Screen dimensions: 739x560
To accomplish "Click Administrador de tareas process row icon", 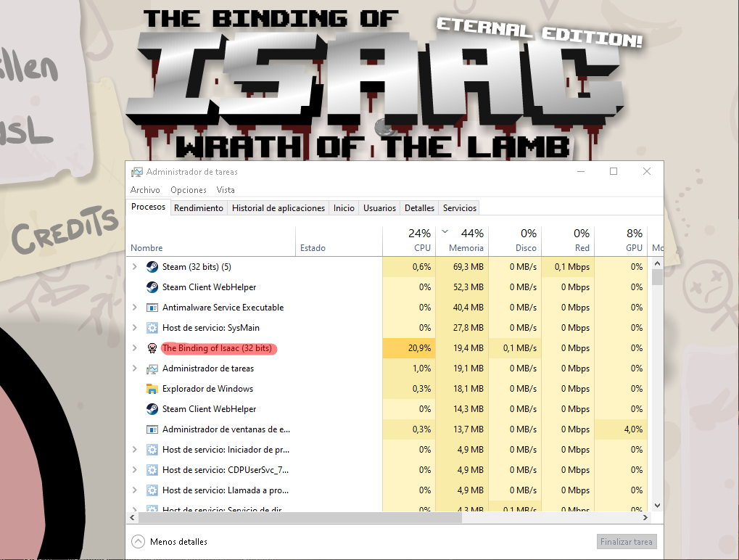I will tap(152, 368).
